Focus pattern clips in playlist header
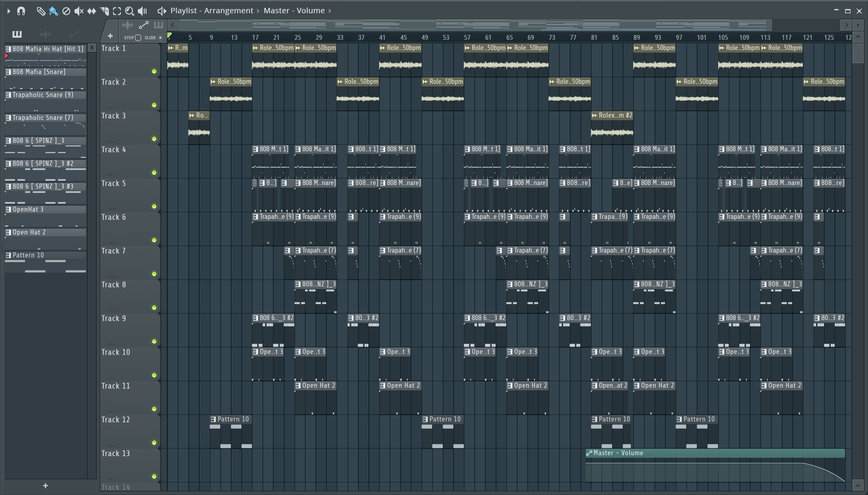The image size is (868, 495). coord(158,25)
